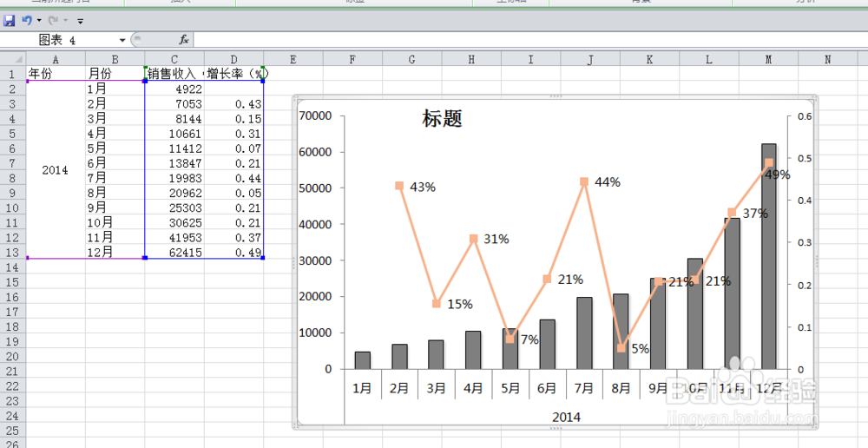Select row 1 header
The width and height of the screenshot is (868, 448).
point(13,74)
